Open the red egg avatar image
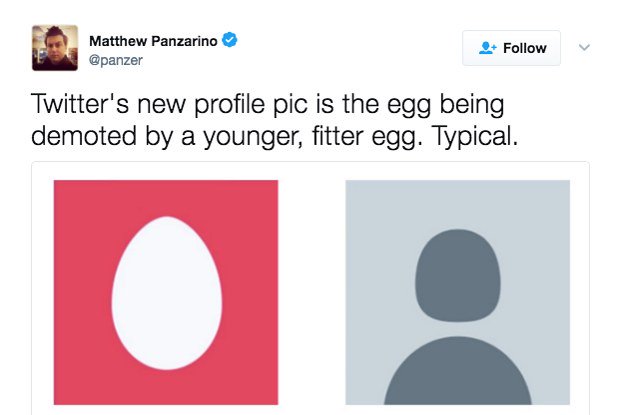The image size is (625, 415). tap(166, 292)
